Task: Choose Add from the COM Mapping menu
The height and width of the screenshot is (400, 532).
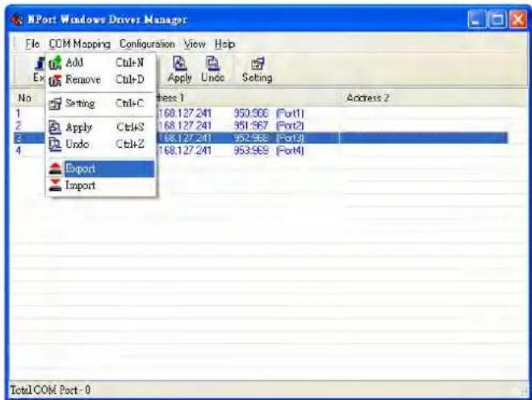Action: tap(102, 62)
